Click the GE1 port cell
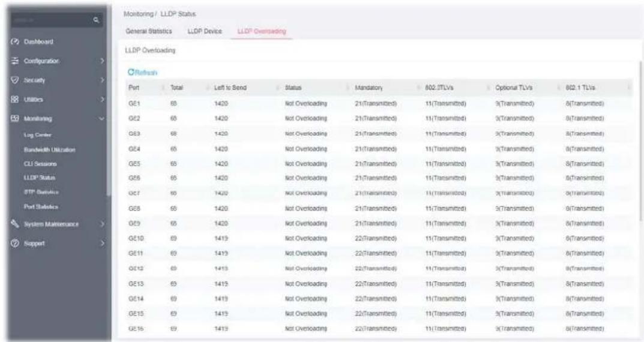 click(134, 103)
